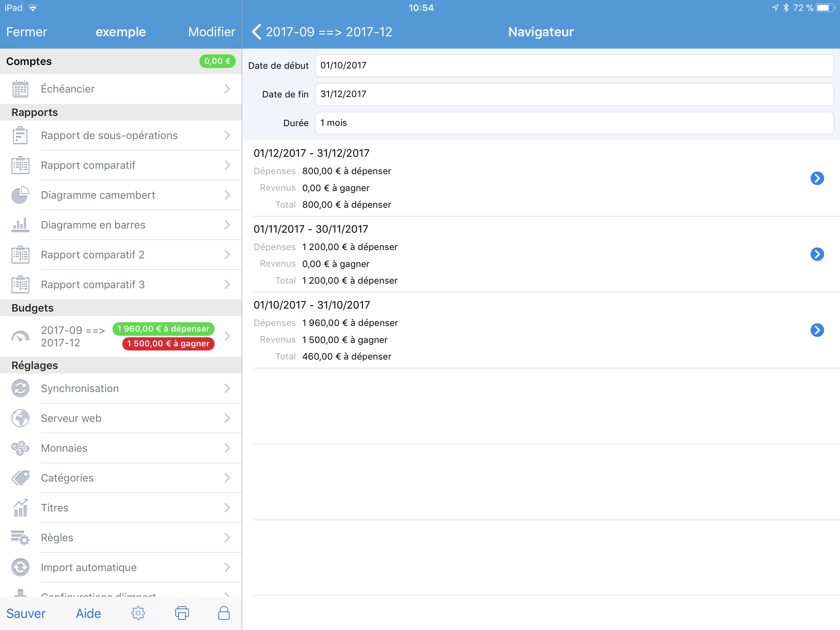Tap the Modifier button
The height and width of the screenshot is (630, 840).
coord(212,32)
